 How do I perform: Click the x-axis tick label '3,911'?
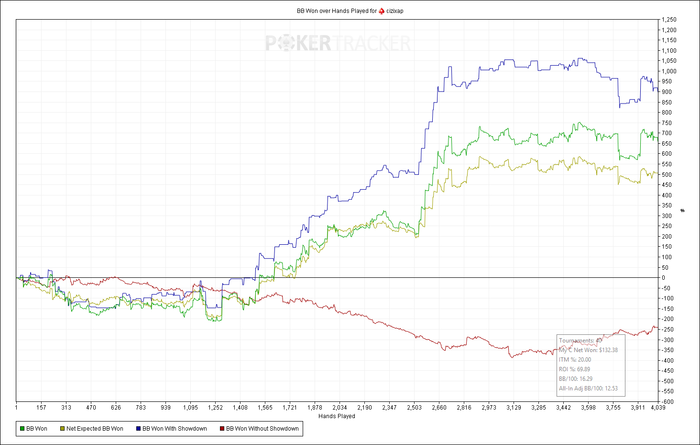[638, 408]
